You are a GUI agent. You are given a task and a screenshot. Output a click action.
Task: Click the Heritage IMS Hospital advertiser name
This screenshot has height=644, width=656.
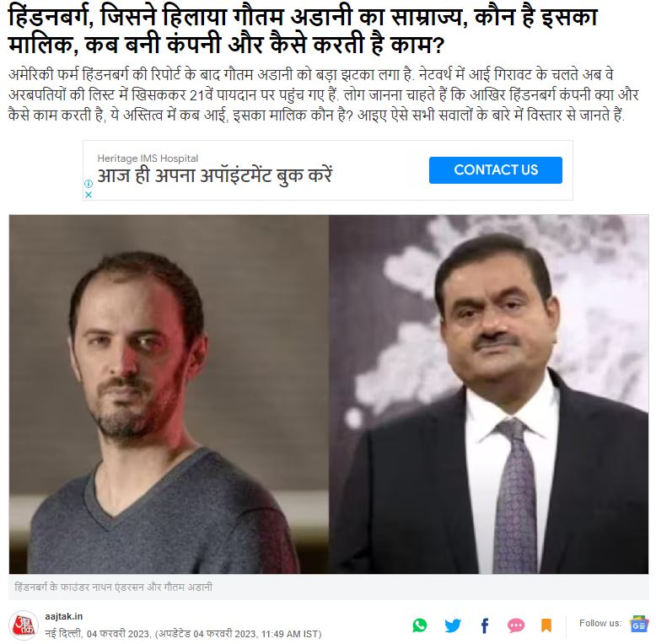(148, 158)
